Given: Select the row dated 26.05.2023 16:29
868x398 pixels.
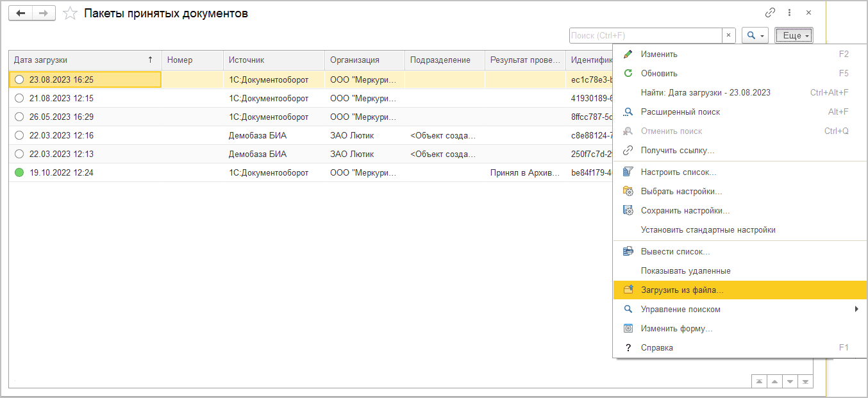Looking at the screenshot, I should coord(62,117).
